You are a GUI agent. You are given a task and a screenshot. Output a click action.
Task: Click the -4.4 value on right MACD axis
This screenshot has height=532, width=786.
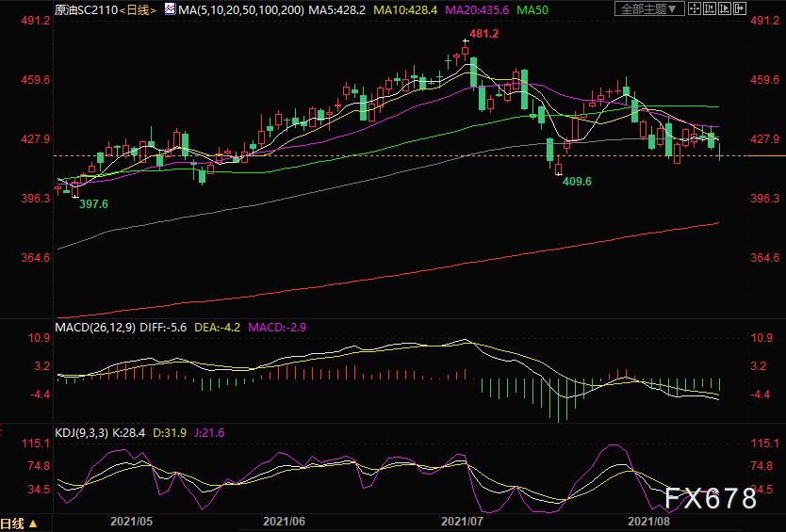[760, 395]
